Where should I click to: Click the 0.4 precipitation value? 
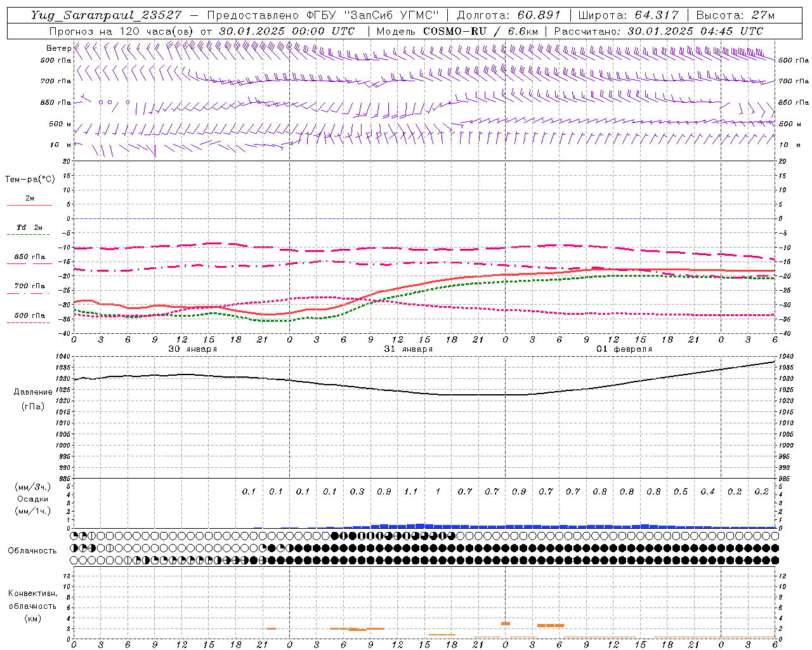click(x=707, y=492)
